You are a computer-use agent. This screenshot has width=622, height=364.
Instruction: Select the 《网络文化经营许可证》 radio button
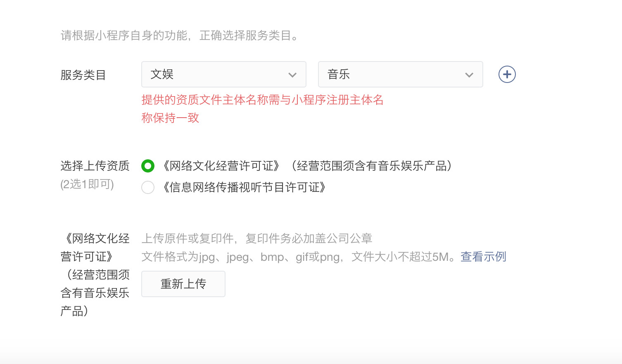coord(148,166)
